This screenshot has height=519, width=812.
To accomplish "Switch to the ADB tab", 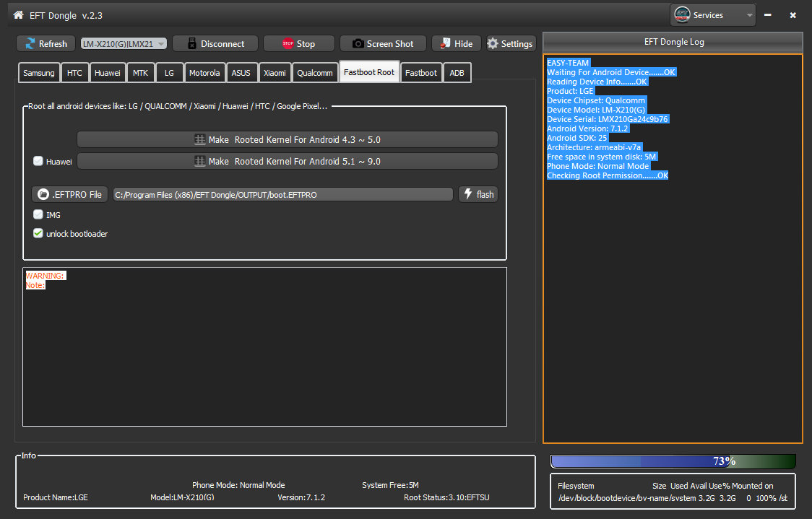I will [x=457, y=73].
